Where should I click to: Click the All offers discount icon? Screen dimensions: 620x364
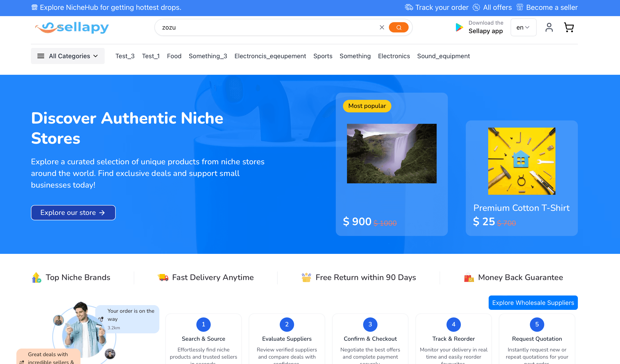[476, 7]
